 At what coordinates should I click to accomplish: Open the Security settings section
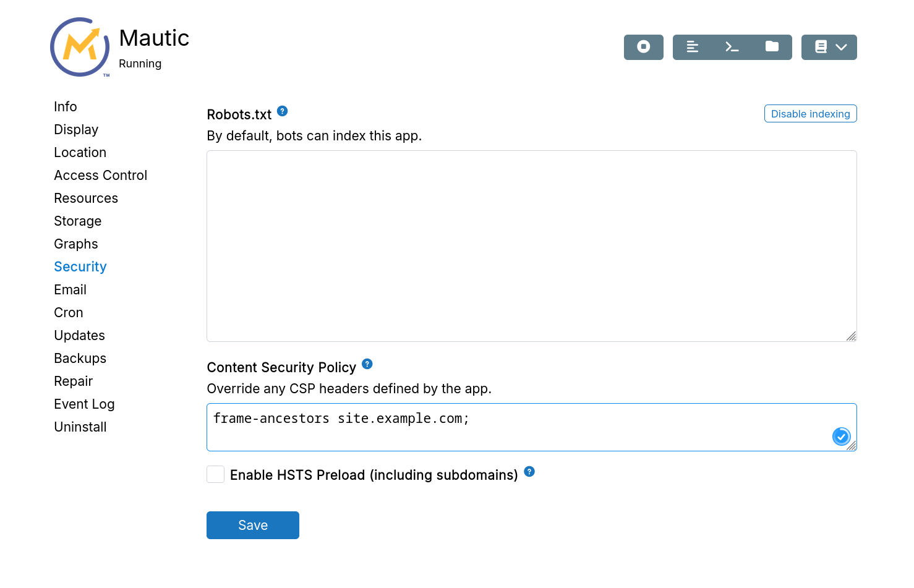[x=80, y=266]
